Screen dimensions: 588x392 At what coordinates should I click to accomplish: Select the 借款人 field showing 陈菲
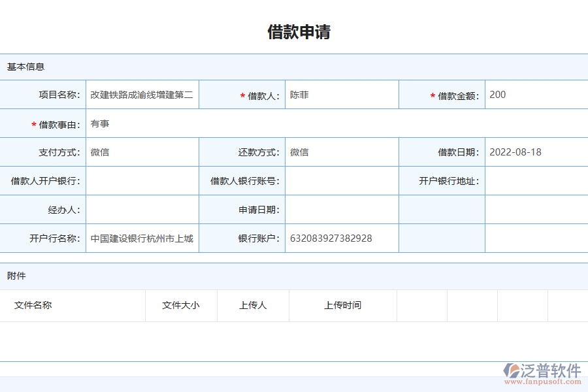pos(341,94)
